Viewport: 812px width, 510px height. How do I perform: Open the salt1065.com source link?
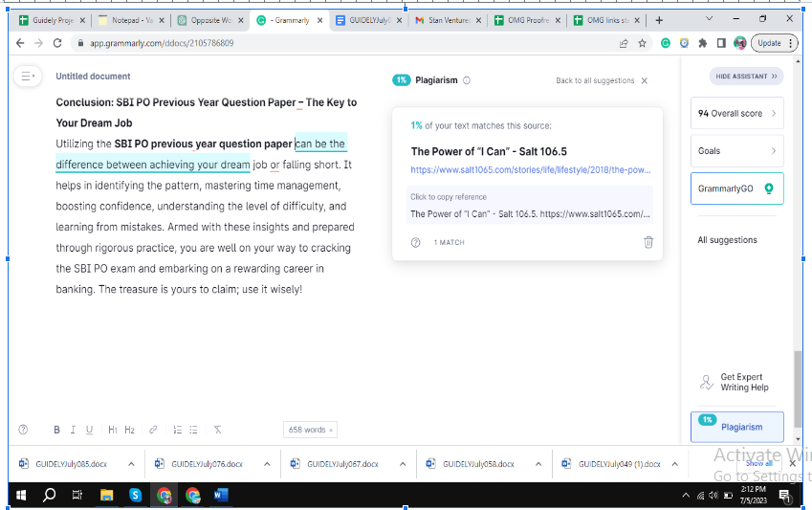[x=530, y=170]
